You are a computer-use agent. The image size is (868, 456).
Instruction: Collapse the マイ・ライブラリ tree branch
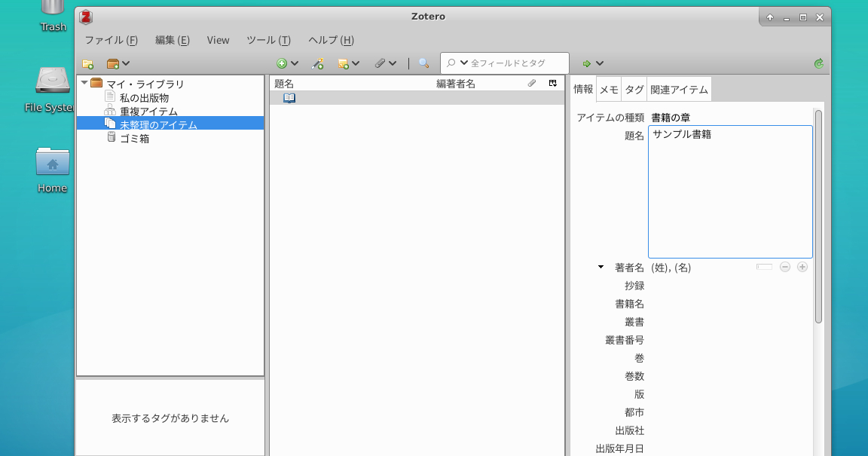(84, 84)
